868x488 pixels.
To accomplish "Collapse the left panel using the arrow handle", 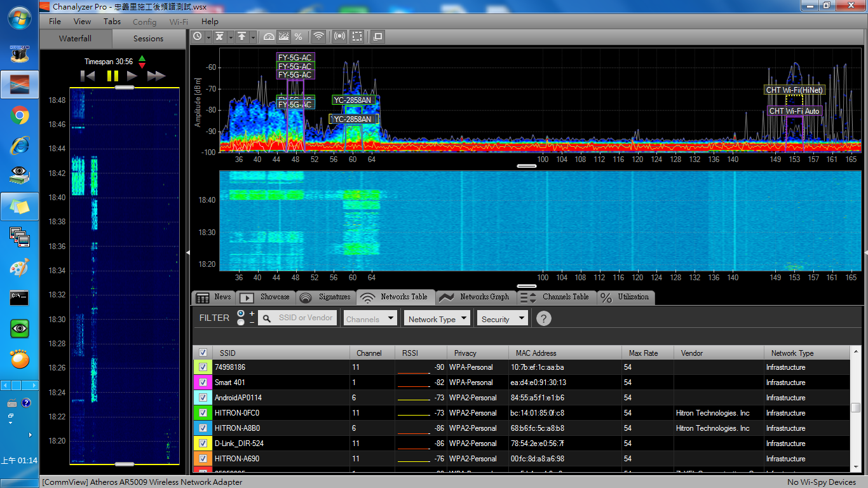I will [187, 253].
